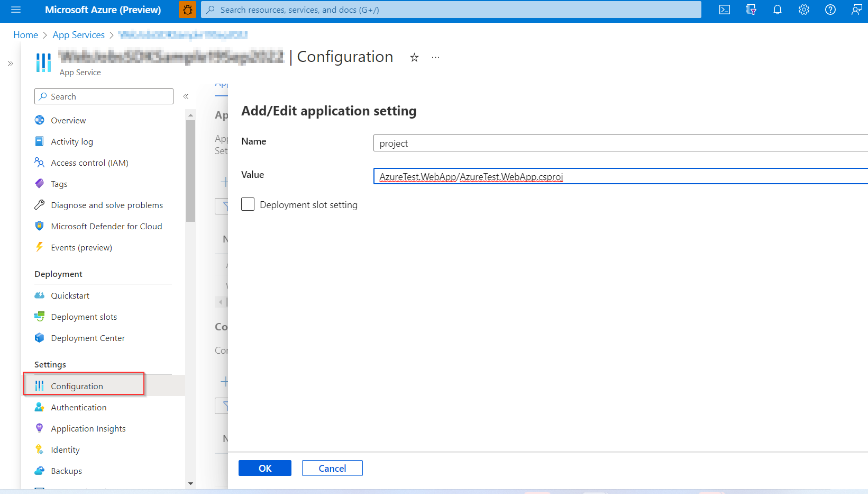Open the directories and subscriptions filter
This screenshot has height=494, width=868.
pyautogui.click(x=751, y=10)
